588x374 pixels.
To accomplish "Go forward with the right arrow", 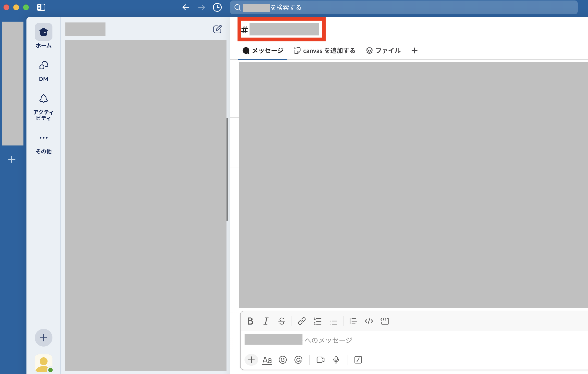I will point(201,7).
